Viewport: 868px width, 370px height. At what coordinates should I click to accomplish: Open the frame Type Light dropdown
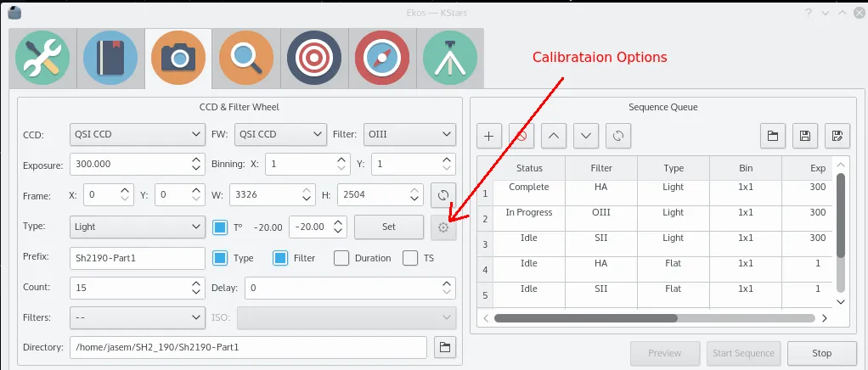138,227
